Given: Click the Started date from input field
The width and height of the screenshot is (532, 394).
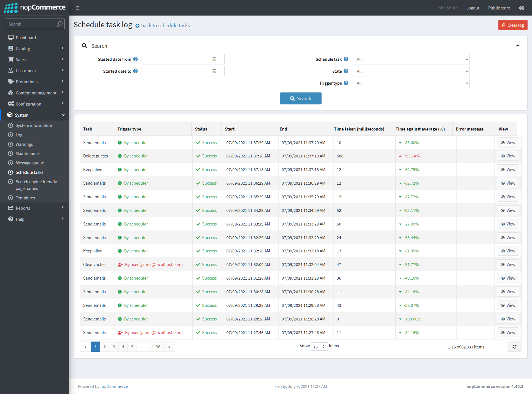Looking at the screenshot, I should 173,59.
